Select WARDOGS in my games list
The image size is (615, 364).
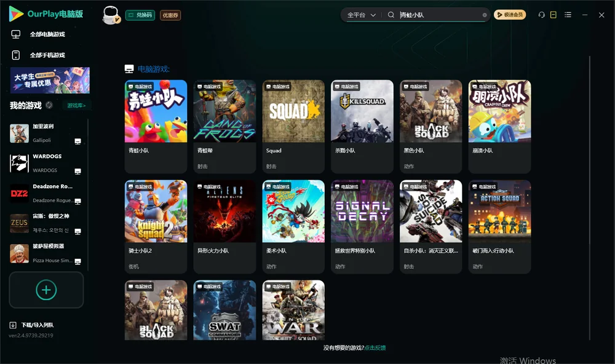click(46, 163)
